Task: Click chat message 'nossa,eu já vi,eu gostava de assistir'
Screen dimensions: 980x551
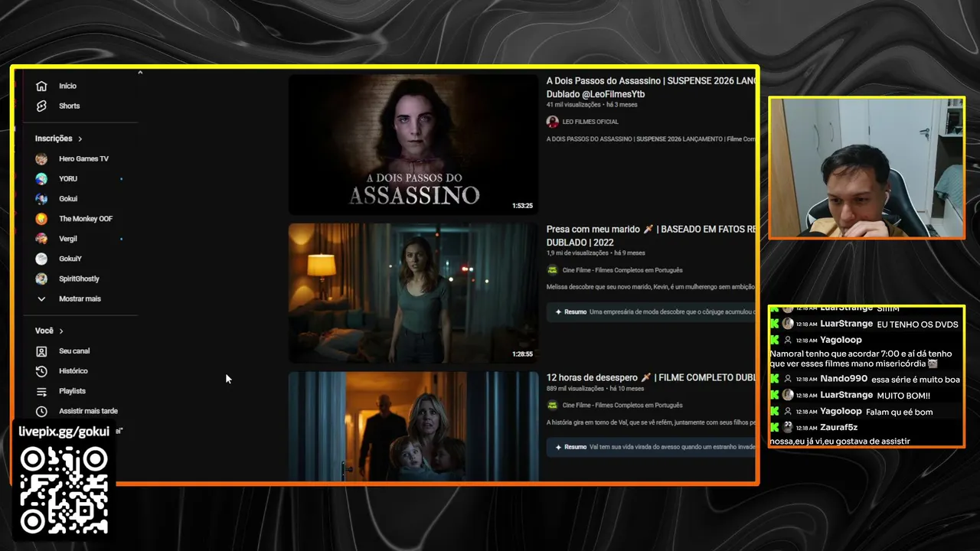Action: (x=840, y=441)
